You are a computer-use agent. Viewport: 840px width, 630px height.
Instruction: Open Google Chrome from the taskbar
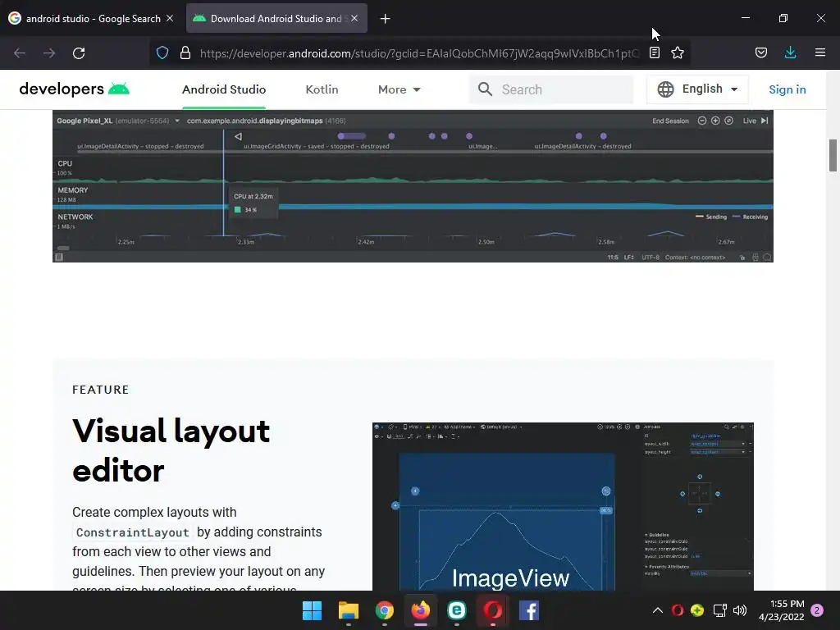click(x=384, y=610)
